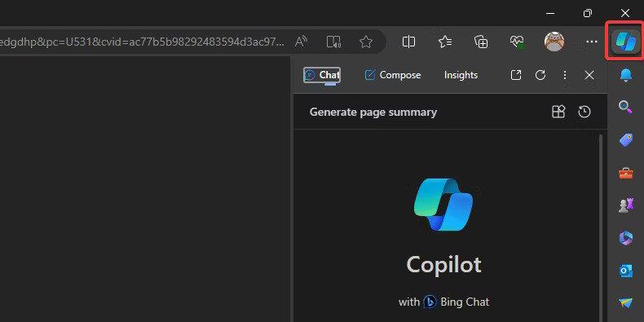Enter Immersive Reader from address bar
This screenshot has width=644, height=322.
coord(333,42)
